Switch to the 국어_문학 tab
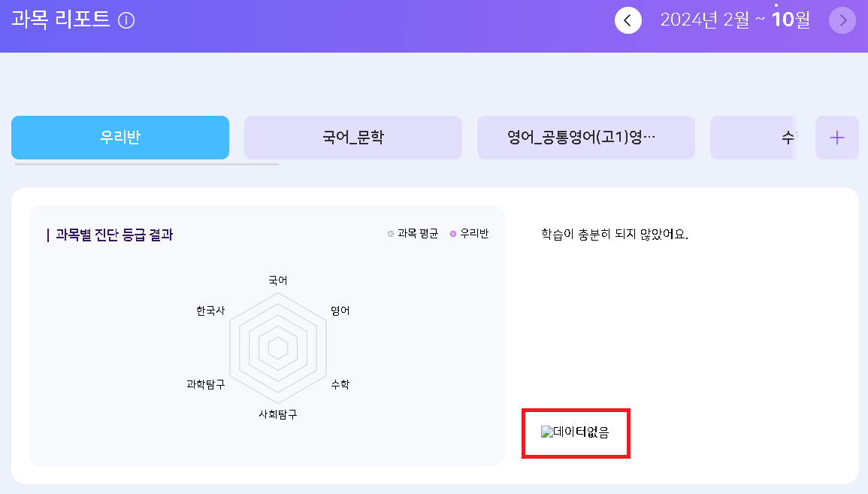The width and height of the screenshot is (868, 494). click(x=353, y=138)
